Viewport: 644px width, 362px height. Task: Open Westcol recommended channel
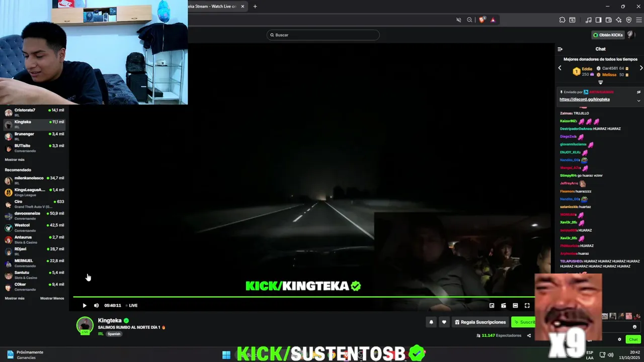click(34, 227)
